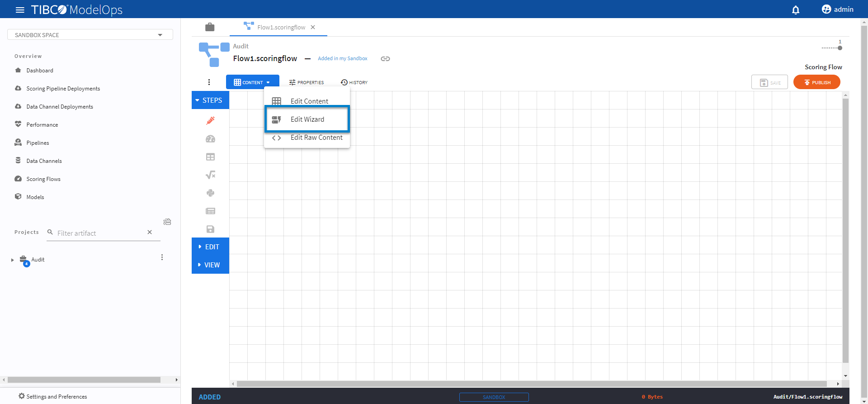Screen dimensions: 868x404
Task: Open the admin user account menu
Action: tap(838, 10)
